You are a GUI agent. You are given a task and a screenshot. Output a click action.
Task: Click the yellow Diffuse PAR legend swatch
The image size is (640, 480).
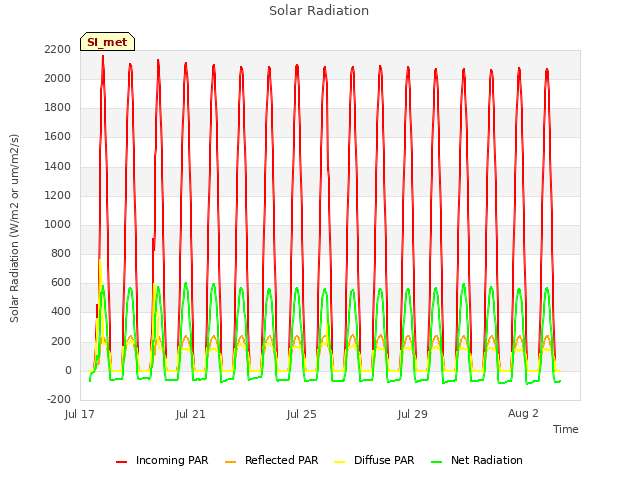(340, 462)
